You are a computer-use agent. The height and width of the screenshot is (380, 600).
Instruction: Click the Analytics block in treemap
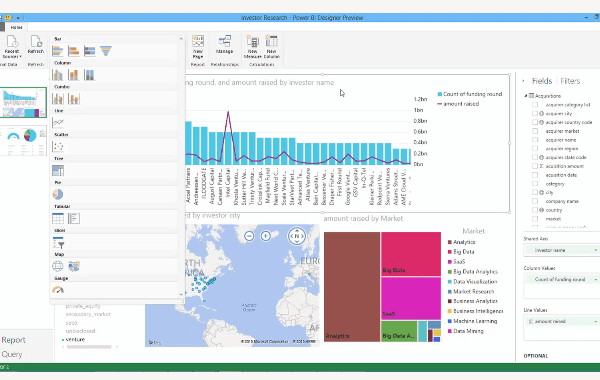coord(352,287)
